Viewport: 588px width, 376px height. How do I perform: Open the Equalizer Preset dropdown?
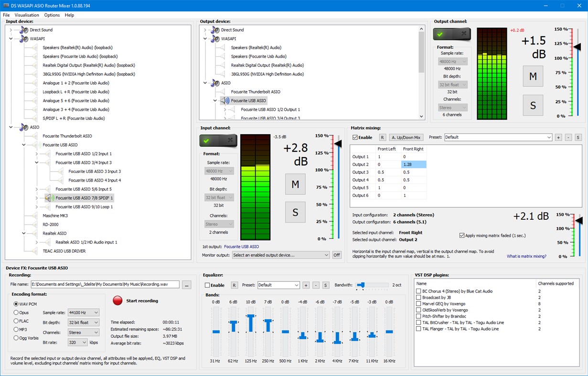(x=278, y=285)
